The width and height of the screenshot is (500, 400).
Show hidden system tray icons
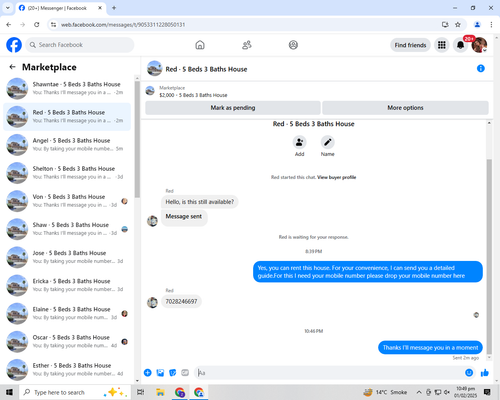coord(419,392)
